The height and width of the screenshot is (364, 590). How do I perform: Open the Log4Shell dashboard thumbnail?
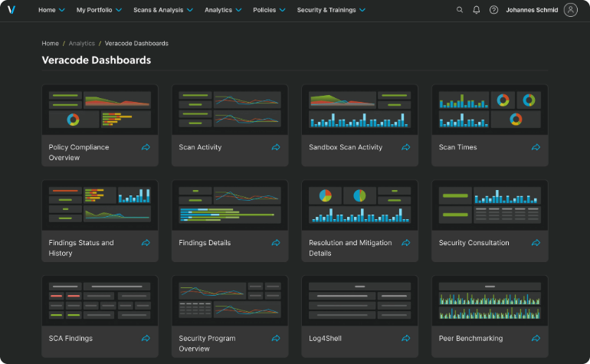coord(359,300)
